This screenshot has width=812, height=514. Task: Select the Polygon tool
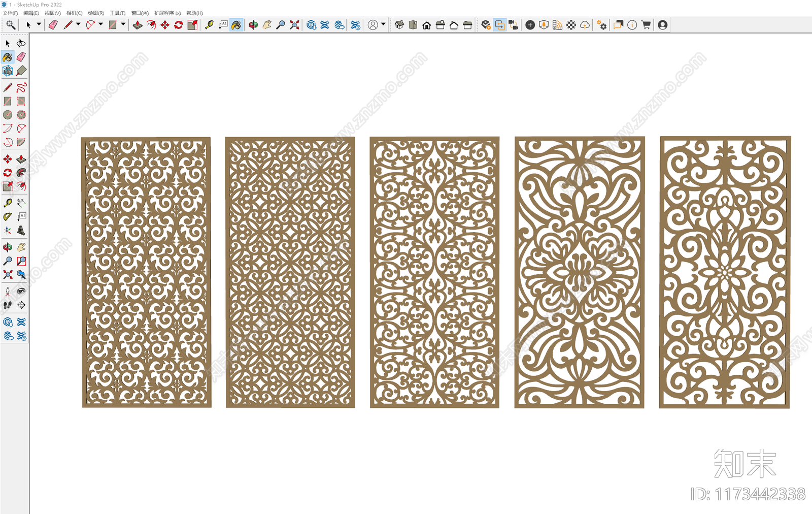(21, 115)
